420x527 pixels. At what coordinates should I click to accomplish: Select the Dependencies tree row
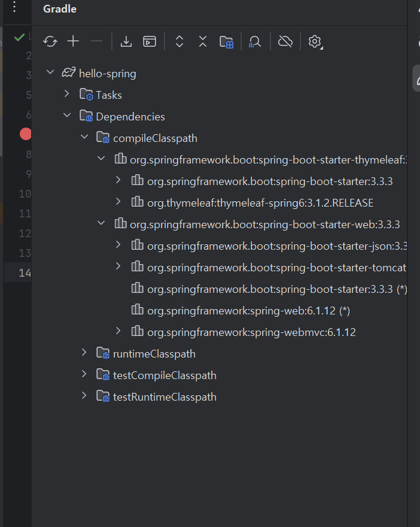[220, 116]
